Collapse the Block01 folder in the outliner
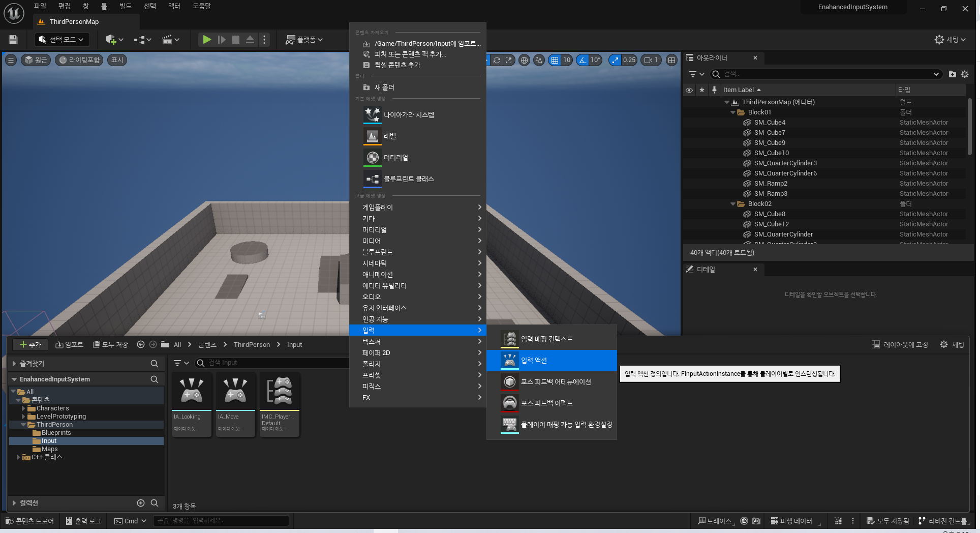 point(732,112)
